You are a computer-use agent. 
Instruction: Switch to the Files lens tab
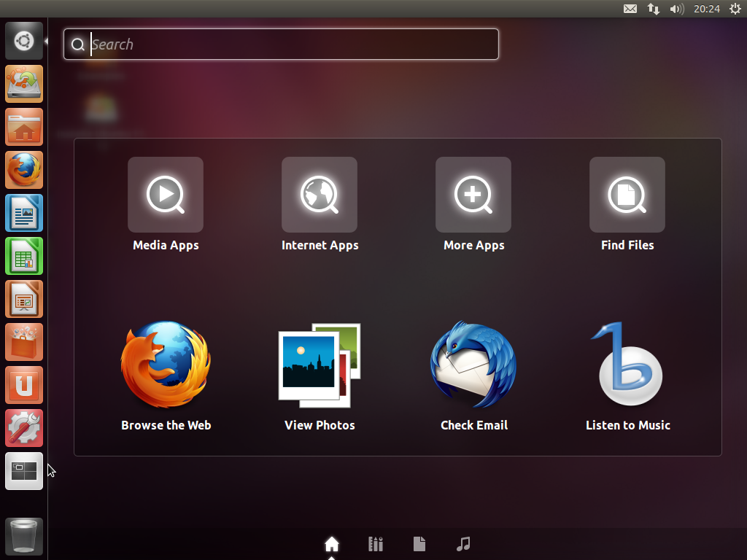419,544
